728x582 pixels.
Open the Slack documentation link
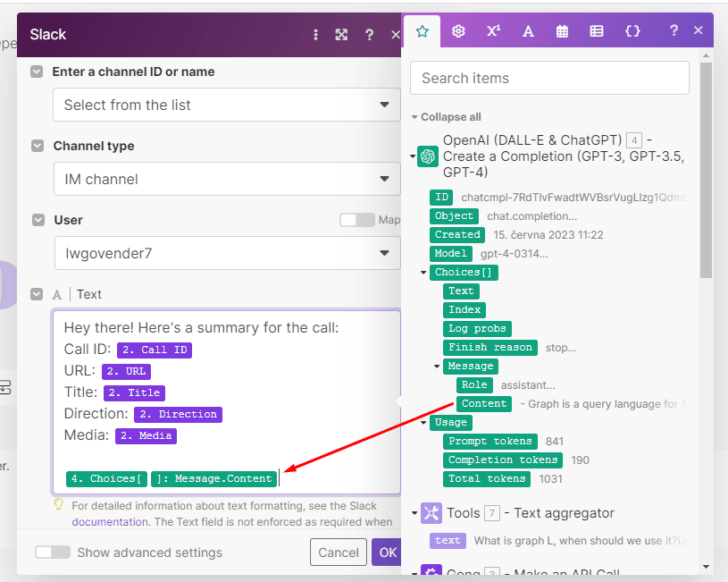click(x=110, y=521)
